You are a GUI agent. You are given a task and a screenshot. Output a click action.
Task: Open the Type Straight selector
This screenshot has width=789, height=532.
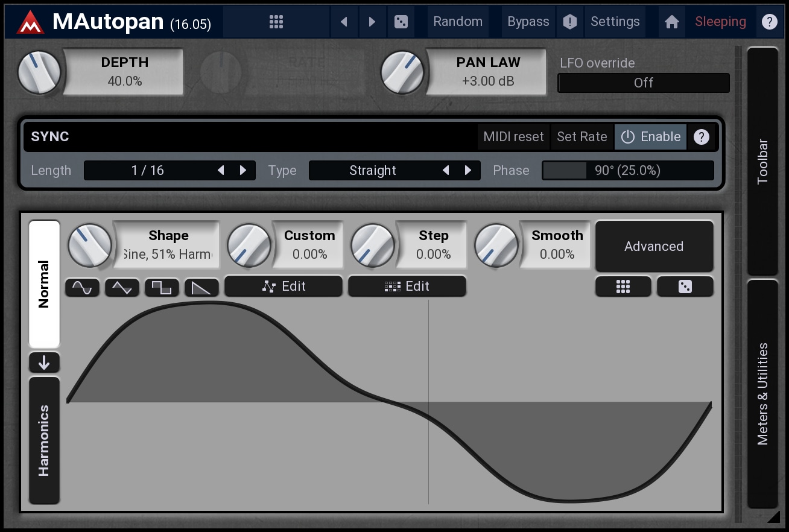coord(394,171)
